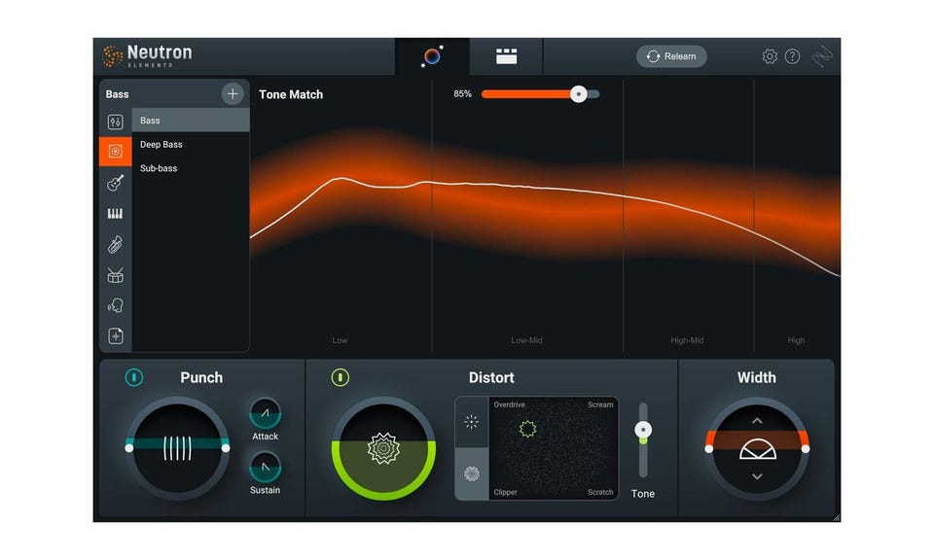Select the bass amp speaker category icon
This screenshot has height=560, width=934.
point(115,151)
